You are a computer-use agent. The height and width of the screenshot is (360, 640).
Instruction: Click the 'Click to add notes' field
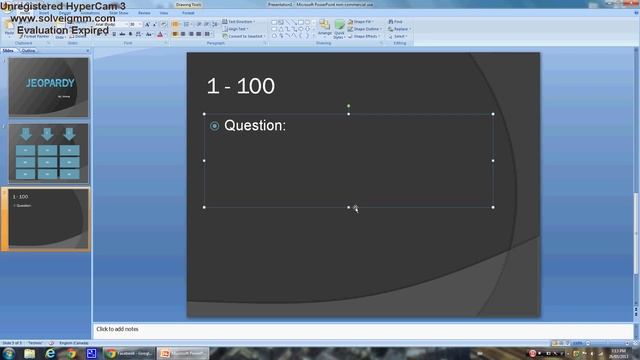363,330
